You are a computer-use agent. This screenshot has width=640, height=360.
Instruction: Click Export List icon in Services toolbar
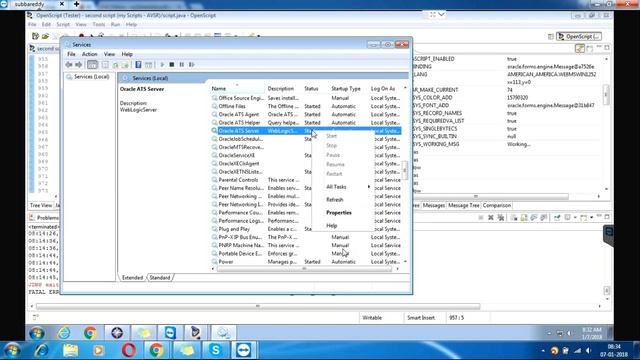click(125, 64)
